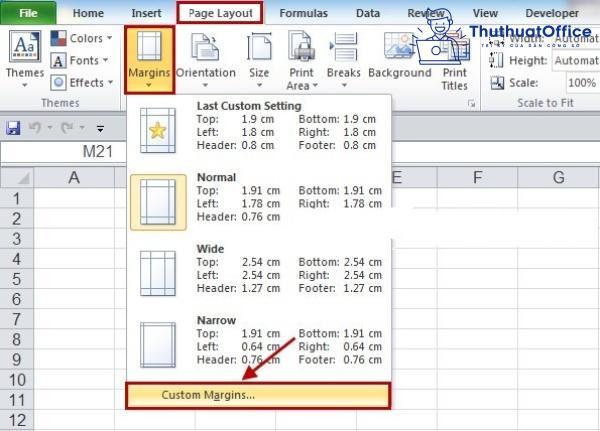Switch to the Developer tab
The width and height of the screenshot is (600, 431).
click(552, 13)
